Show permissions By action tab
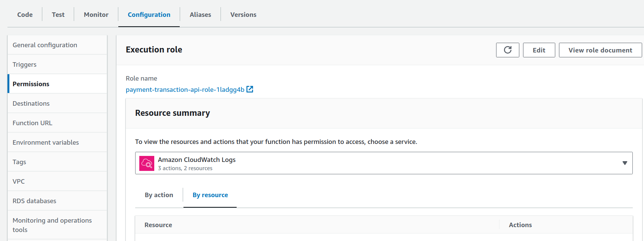 pyautogui.click(x=159, y=195)
